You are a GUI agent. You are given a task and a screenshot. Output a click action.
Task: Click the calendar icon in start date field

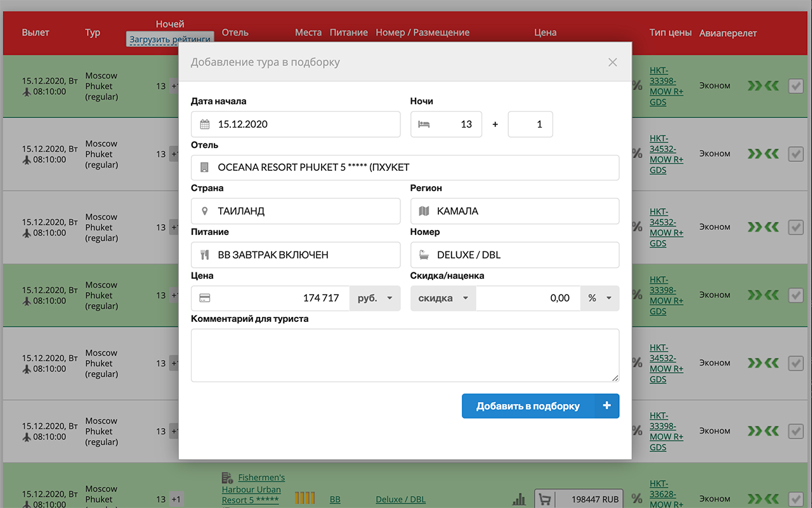pos(205,124)
